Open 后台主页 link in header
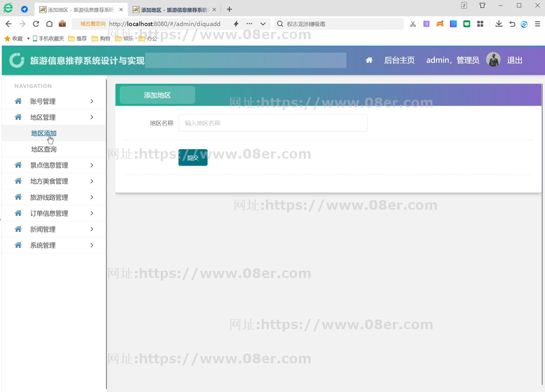The width and height of the screenshot is (545, 392). click(x=399, y=60)
